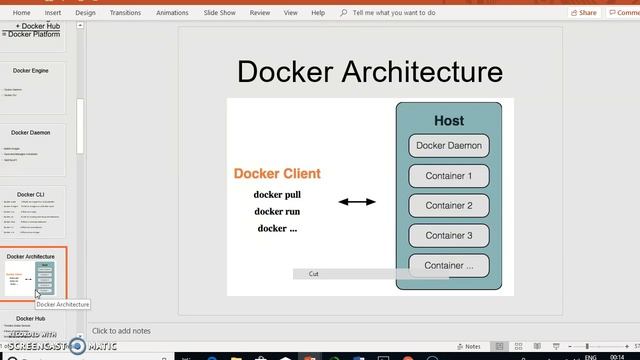Viewport: 640px width, 360px height.
Task: Open the Home ribbon tab
Action: 21,13
